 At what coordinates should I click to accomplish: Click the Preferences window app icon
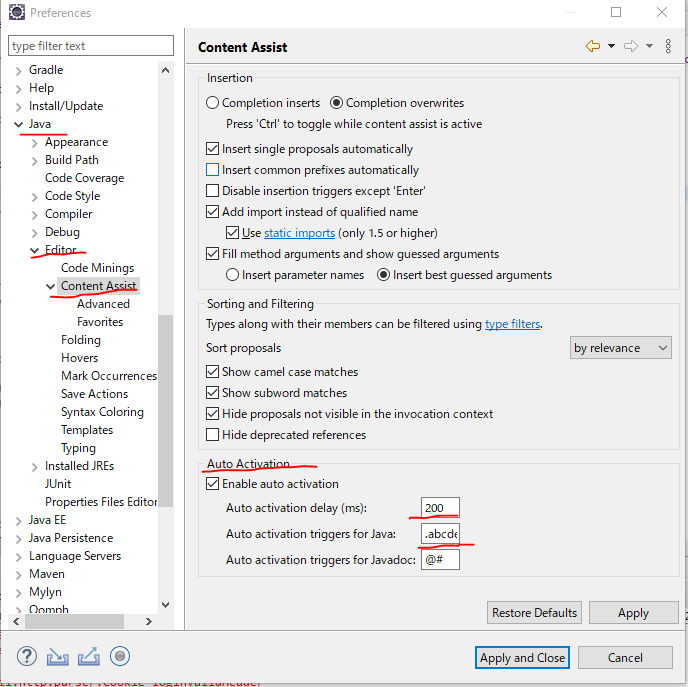coord(17,12)
